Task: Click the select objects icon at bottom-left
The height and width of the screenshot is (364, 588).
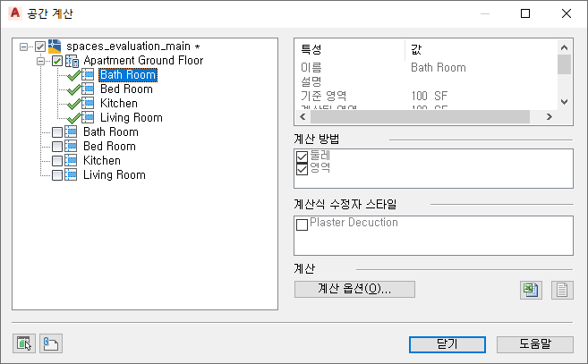Action: 23,343
